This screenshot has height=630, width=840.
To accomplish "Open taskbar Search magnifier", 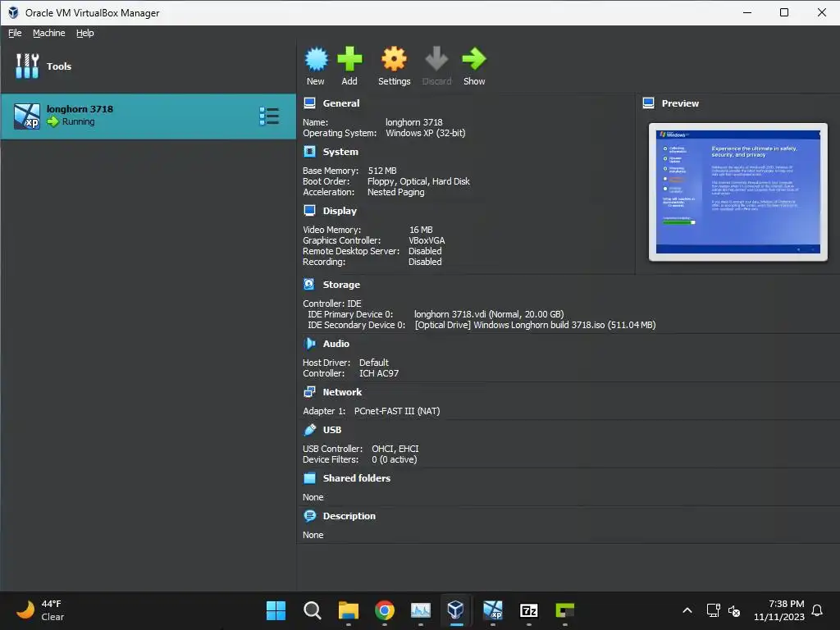I will pos(312,610).
